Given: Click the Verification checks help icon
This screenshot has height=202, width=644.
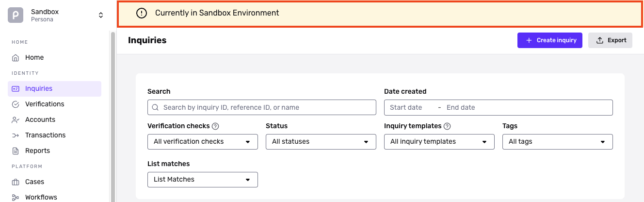Looking at the screenshot, I should click(216, 126).
